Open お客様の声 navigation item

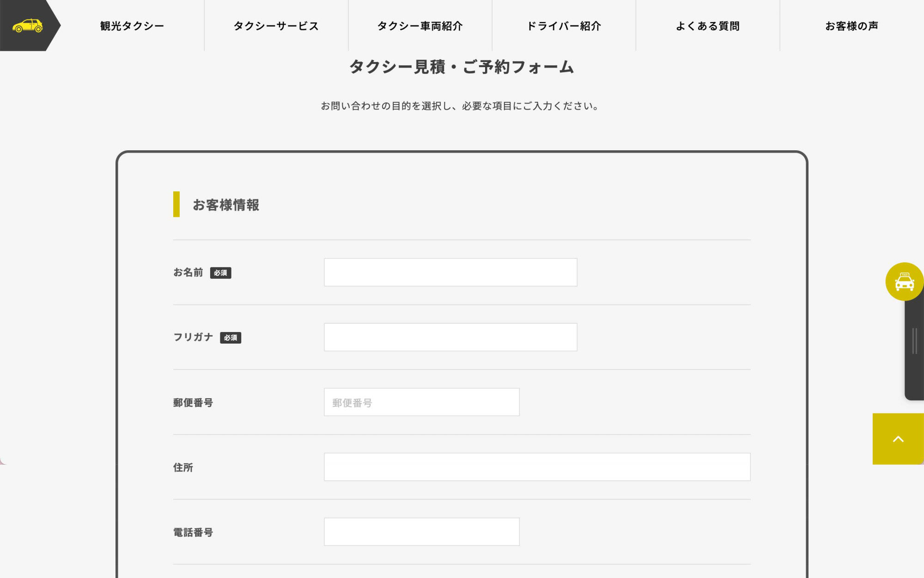click(852, 26)
